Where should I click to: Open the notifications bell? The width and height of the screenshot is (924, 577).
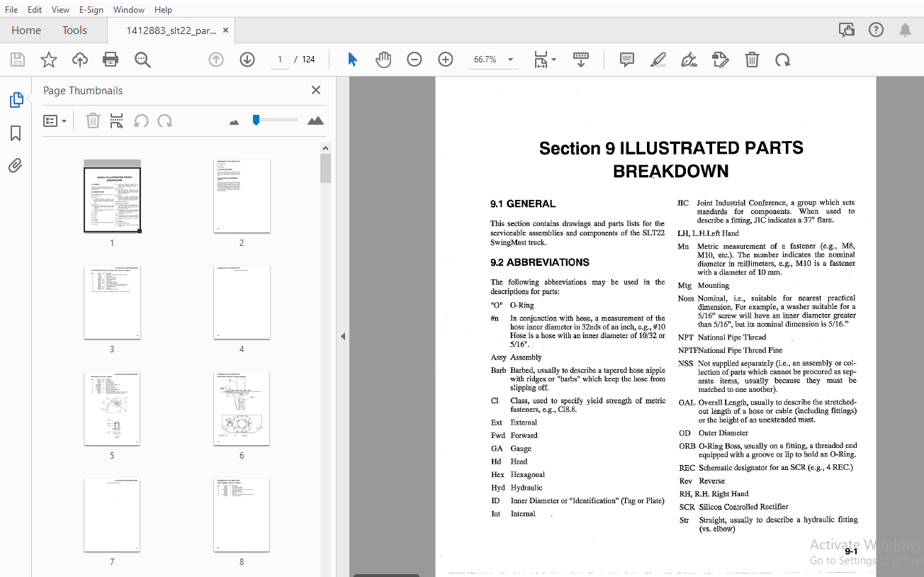pyautogui.click(x=905, y=30)
